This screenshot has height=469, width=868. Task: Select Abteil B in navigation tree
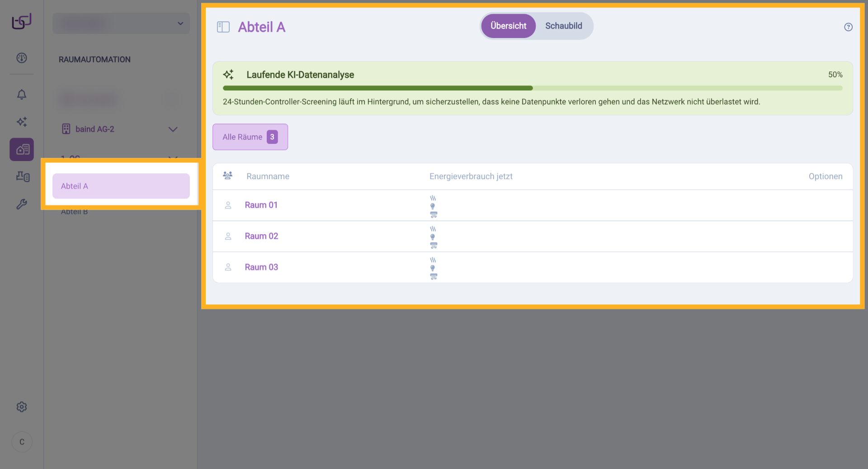[x=75, y=212]
